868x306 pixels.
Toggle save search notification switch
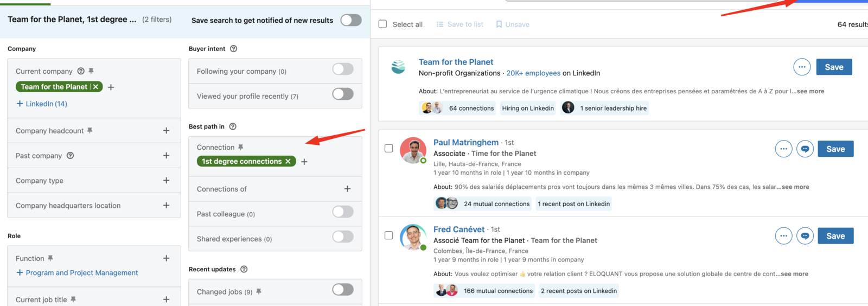click(x=351, y=20)
